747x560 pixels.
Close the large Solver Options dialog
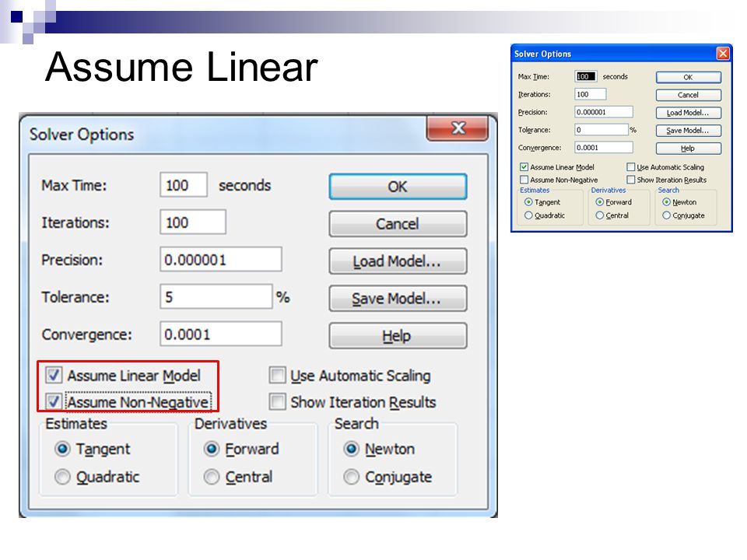458,128
